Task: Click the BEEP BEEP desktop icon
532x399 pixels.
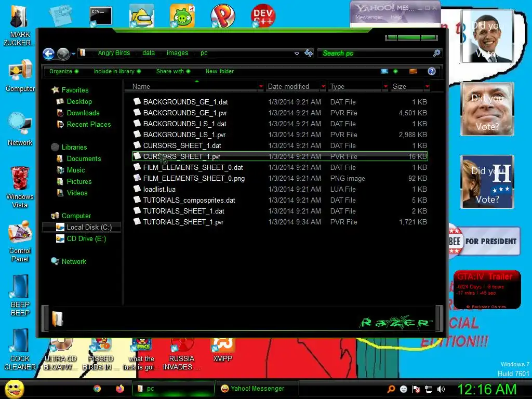Action: pyautogui.click(x=20, y=295)
